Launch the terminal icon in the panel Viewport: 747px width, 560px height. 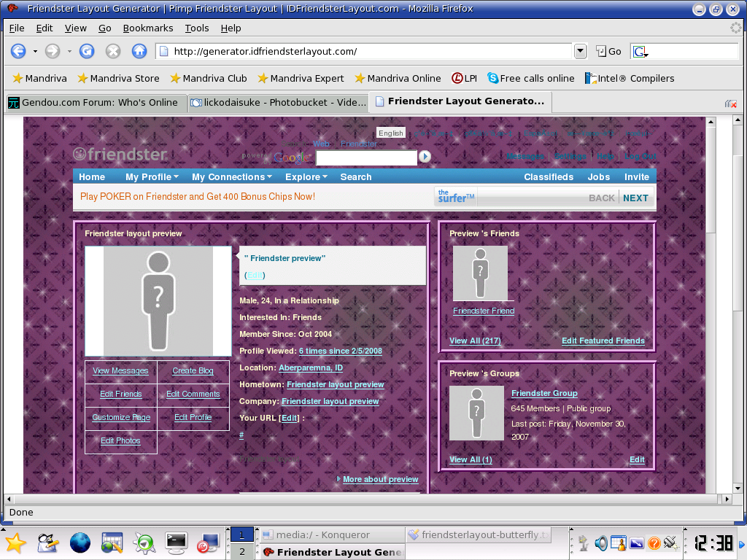tap(177, 542)
